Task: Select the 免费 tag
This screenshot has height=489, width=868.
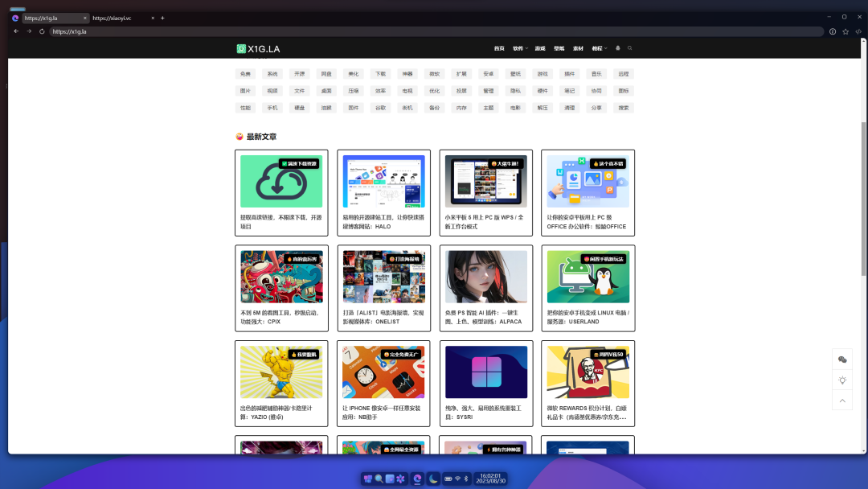Action: point(245,74)
